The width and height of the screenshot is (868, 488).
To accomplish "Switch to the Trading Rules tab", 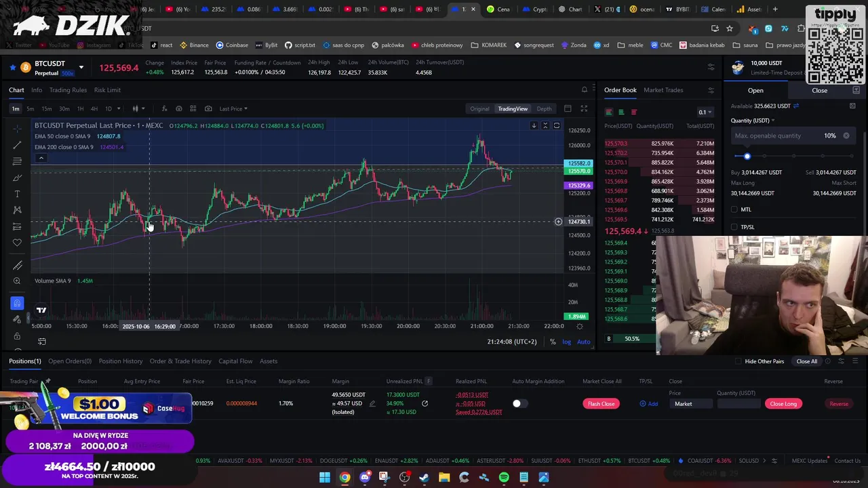I will (68, 89).
